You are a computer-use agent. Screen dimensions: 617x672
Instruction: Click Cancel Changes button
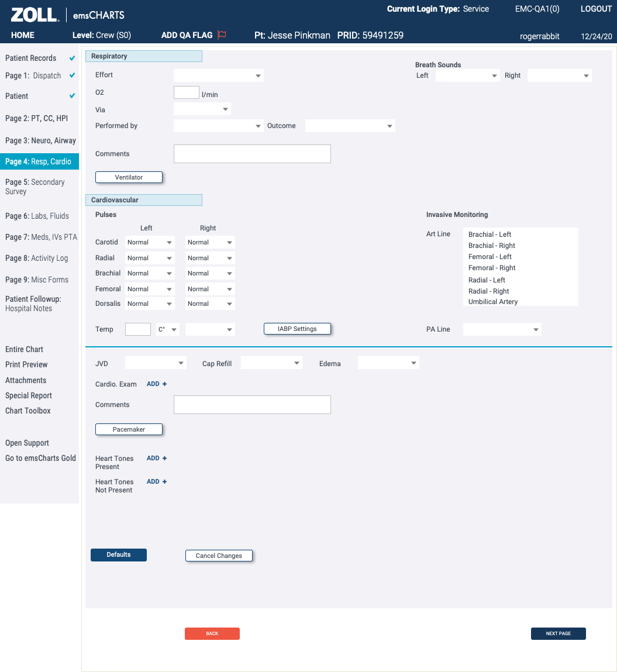point(219,556)
